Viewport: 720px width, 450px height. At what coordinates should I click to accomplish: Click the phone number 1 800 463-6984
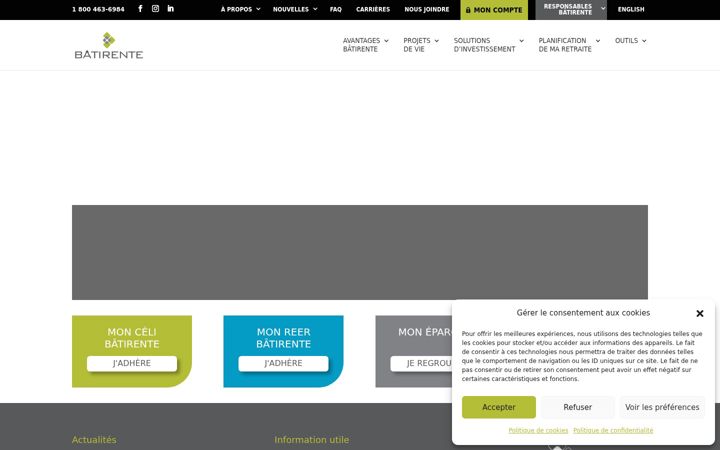point(98,9)
